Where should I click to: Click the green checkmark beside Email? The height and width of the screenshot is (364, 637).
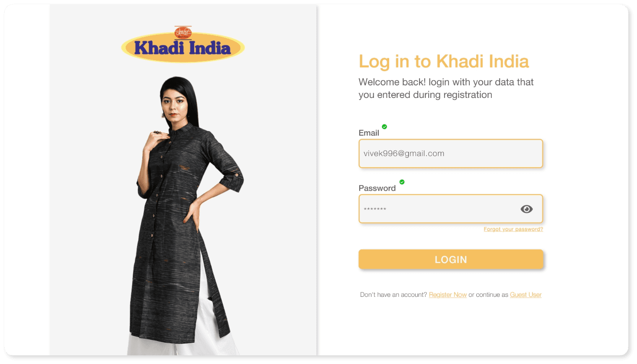[x=384, y=127]
